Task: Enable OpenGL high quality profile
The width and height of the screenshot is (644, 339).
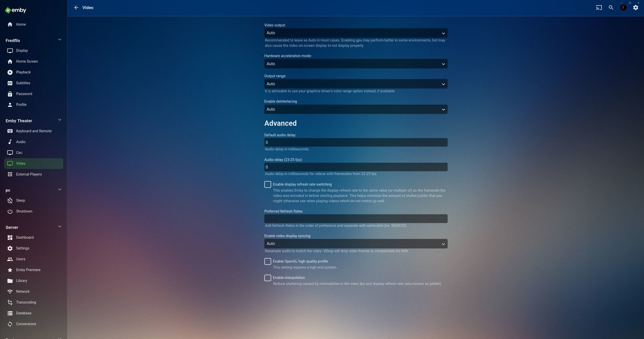Action: 267,261
